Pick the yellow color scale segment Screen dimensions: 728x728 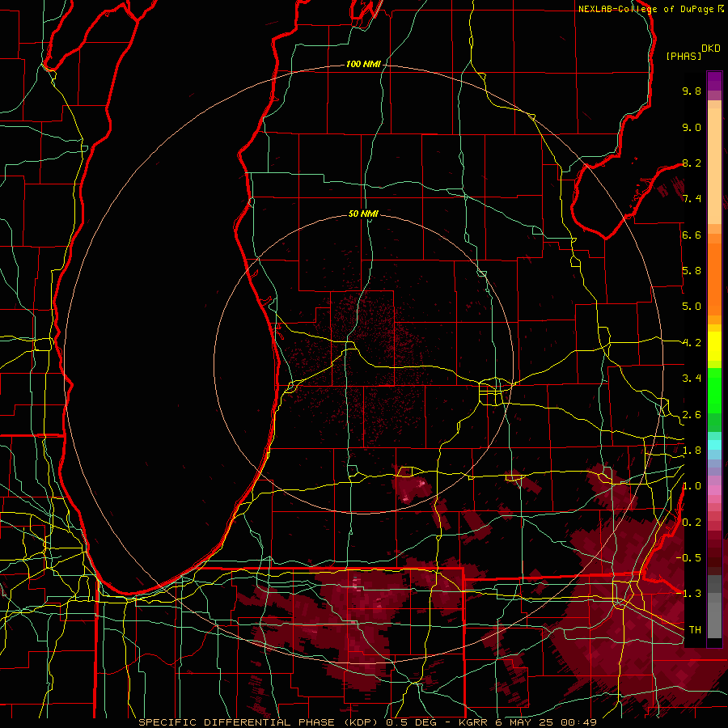tap(714, 346)
